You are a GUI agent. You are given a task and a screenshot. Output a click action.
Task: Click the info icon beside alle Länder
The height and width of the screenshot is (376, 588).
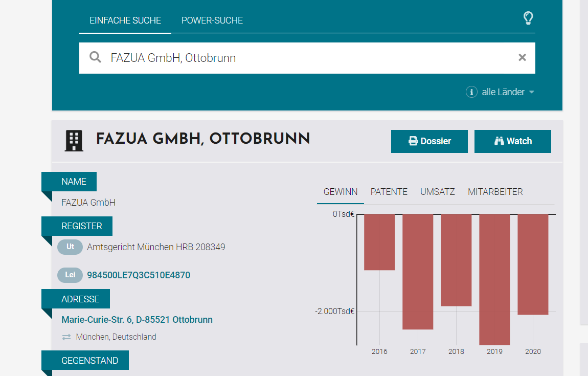pos(471,92)
